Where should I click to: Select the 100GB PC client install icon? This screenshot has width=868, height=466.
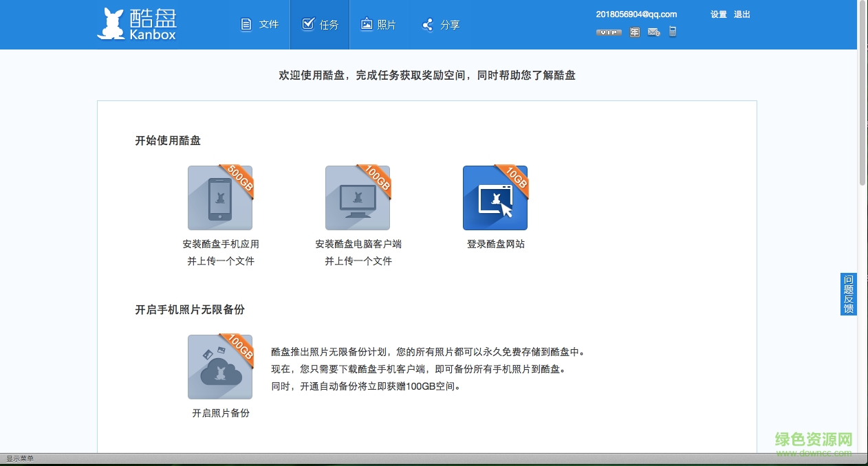point(357,197)
